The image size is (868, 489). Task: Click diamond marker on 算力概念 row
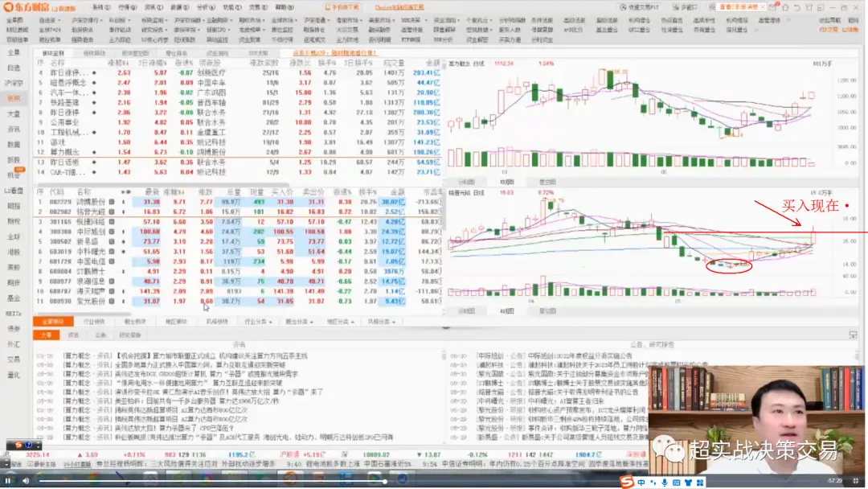coord(93,152)
